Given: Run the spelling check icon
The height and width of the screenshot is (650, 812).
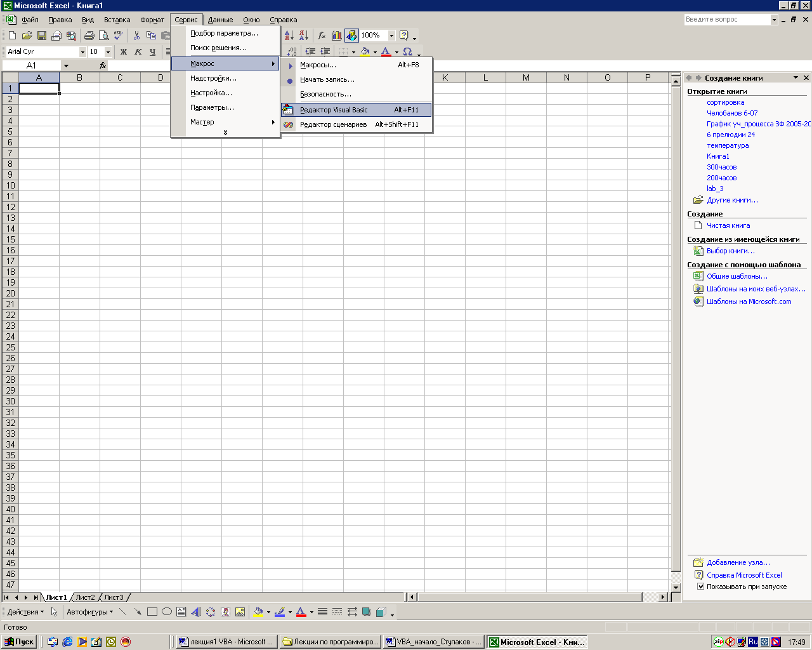Looking at the screenshot, I should tap(119, 36).
